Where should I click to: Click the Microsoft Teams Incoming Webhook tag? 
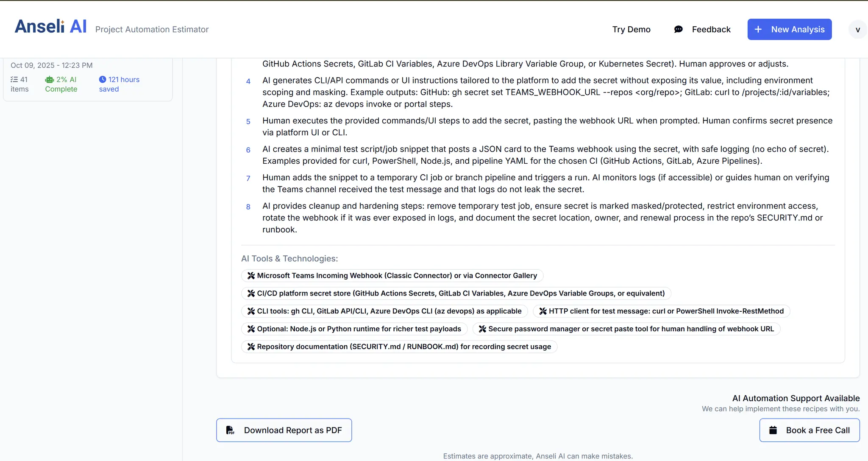pos(392,276)
